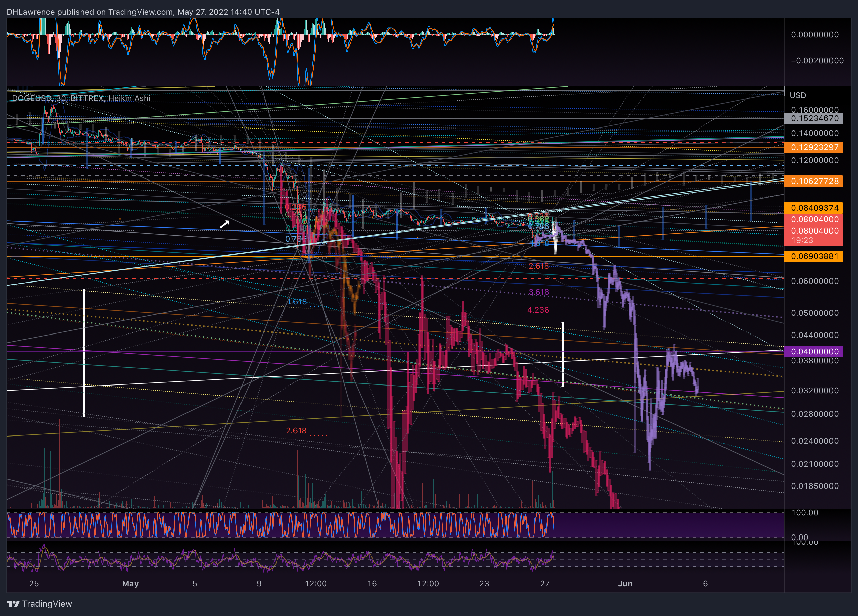The image size is (858, 616).
Task: Click the 0.00 value on stochastic scale
Action: click(800, 537)
